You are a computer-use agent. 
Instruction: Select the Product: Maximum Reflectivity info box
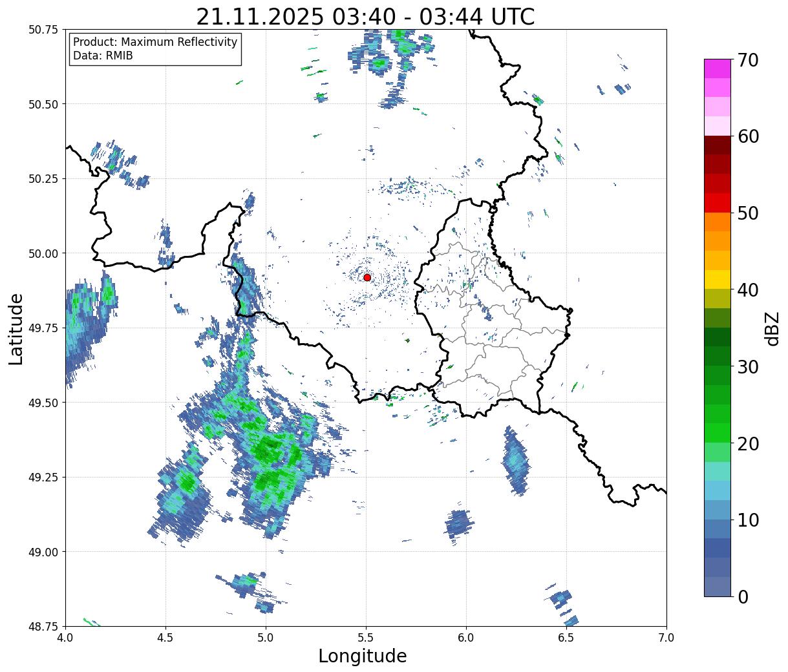pyautogui.click(x=155, y=49)
